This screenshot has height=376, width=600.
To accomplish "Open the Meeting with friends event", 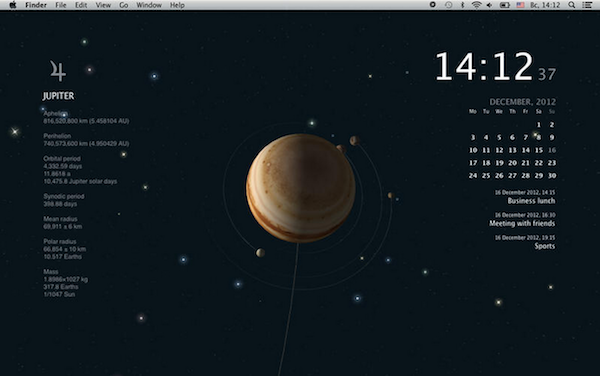I will (x=522, y=223).
